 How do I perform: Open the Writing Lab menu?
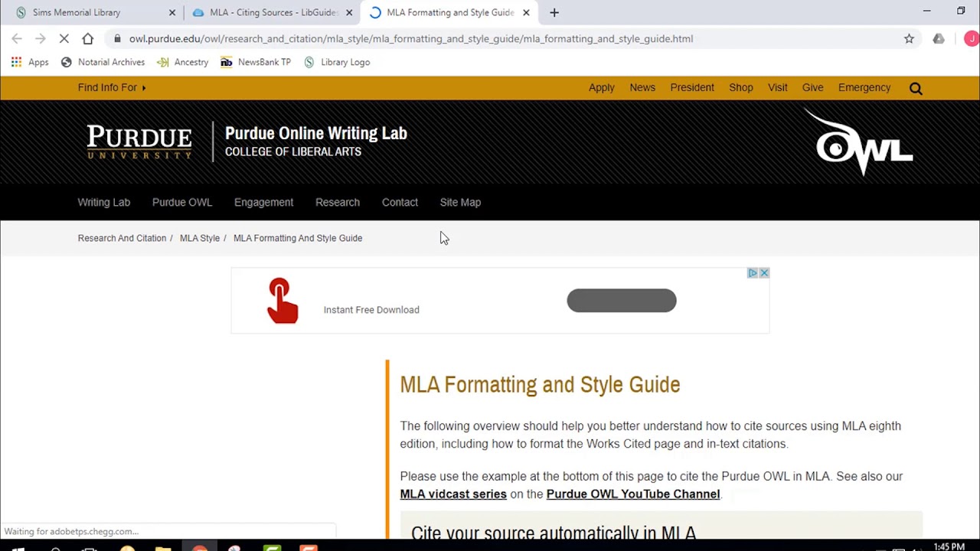click(104, 202)
